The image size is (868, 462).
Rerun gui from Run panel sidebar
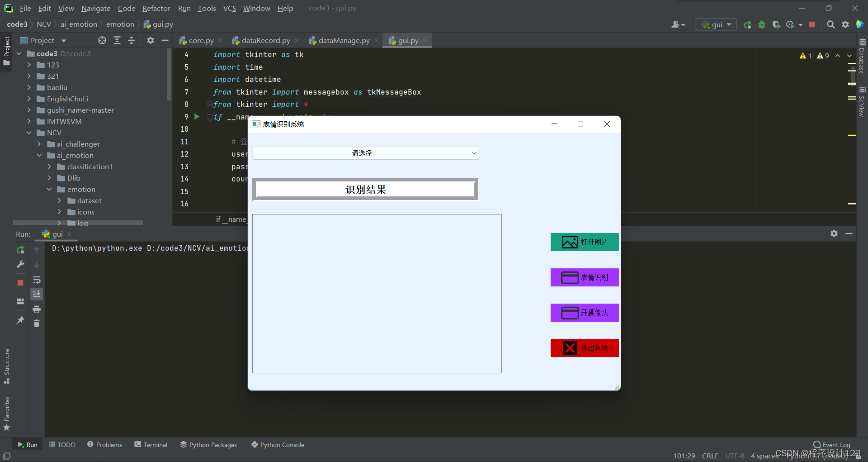(20, 250)
